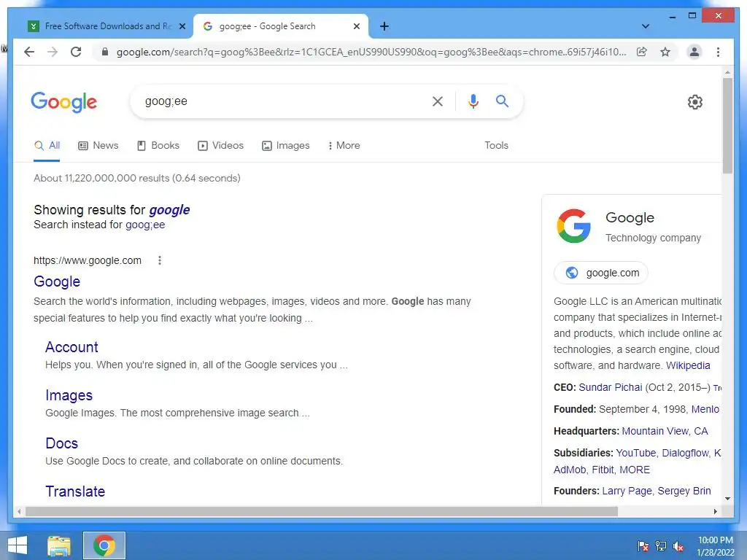Switch to News results
The image size is (747, 560).
coord(98,146)
